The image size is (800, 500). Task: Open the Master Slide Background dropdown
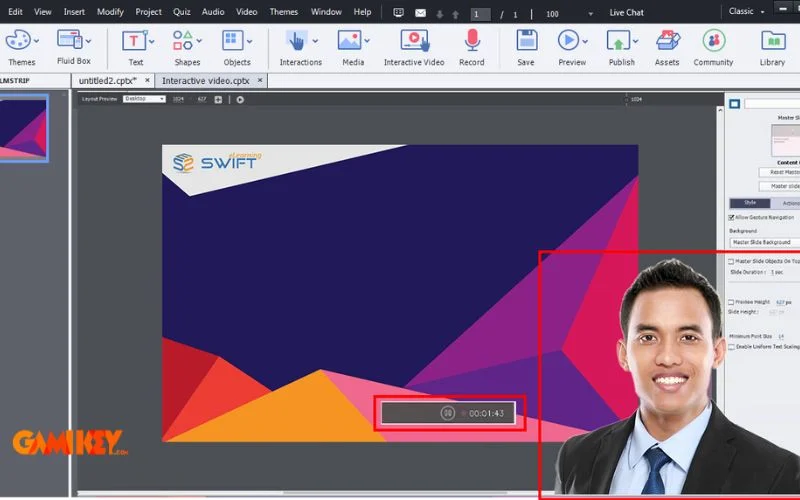(x=765, y=242)
